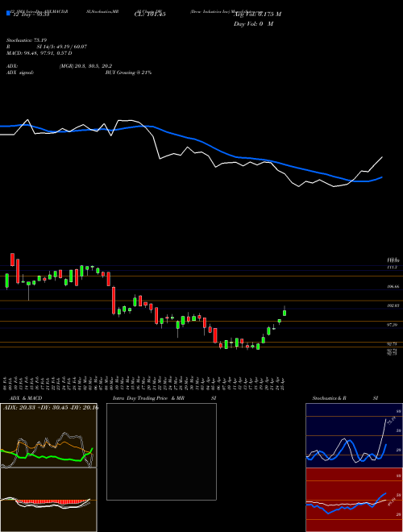This screenshot has width=403, height=532.
Task: Click the 102.03 price axis label
Action: (x=393, y=305)
